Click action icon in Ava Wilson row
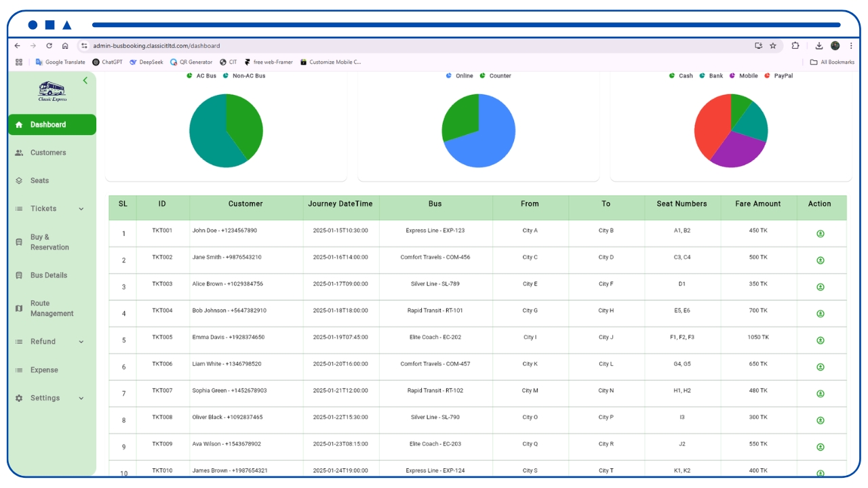868x488 pixels. tap(821, 447)
